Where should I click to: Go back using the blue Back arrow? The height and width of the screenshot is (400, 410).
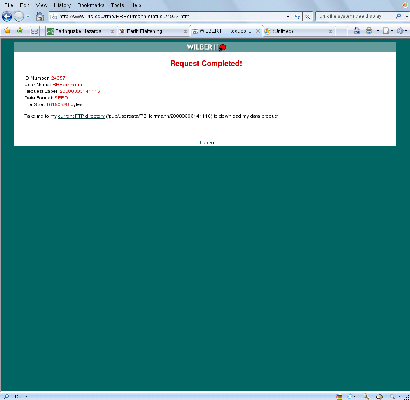(x=7, y=16)
